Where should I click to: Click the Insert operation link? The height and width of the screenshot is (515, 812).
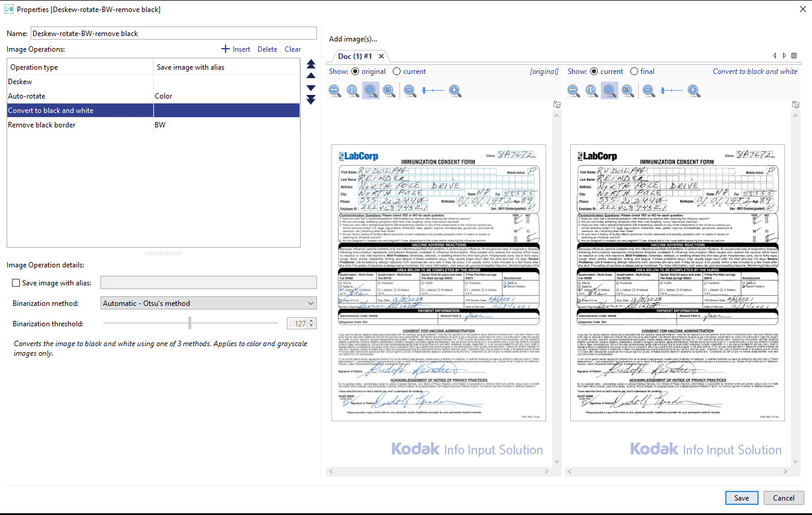coord(235,49)
